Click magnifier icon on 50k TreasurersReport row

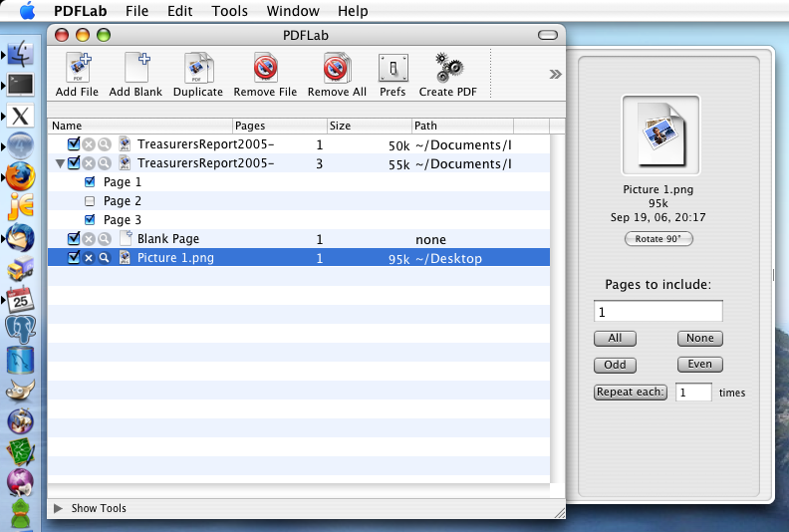click(x=105, y=144)
